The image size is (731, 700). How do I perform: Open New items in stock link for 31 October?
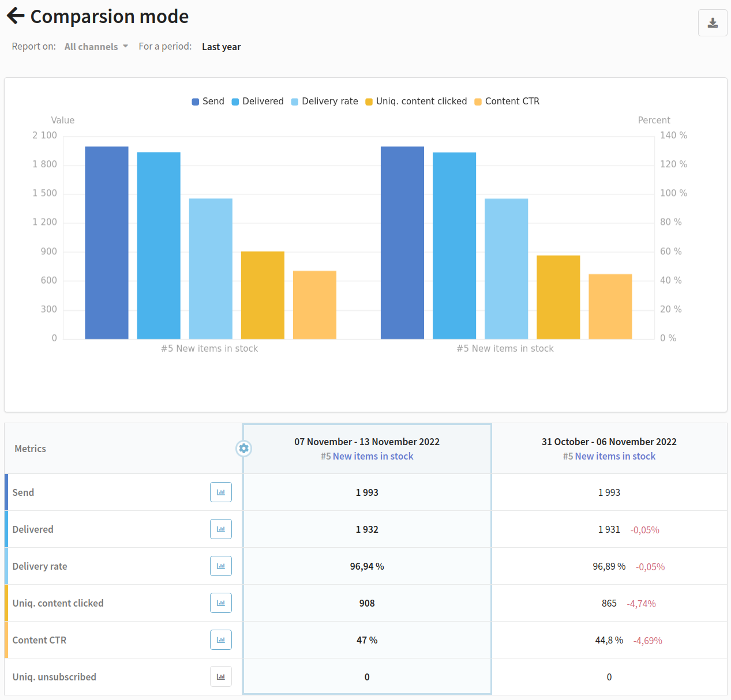615,456
